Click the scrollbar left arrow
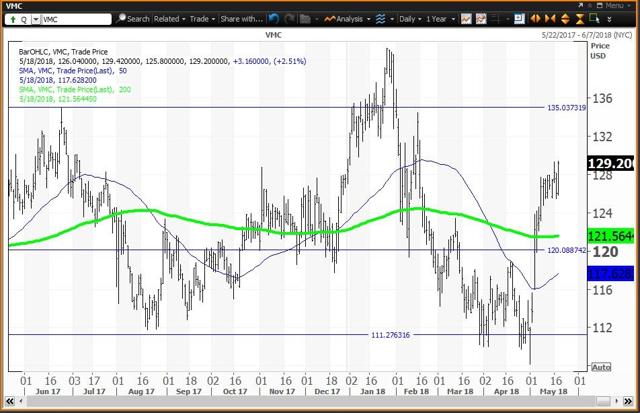Viewport: 640px width, 413px height. 20,401
